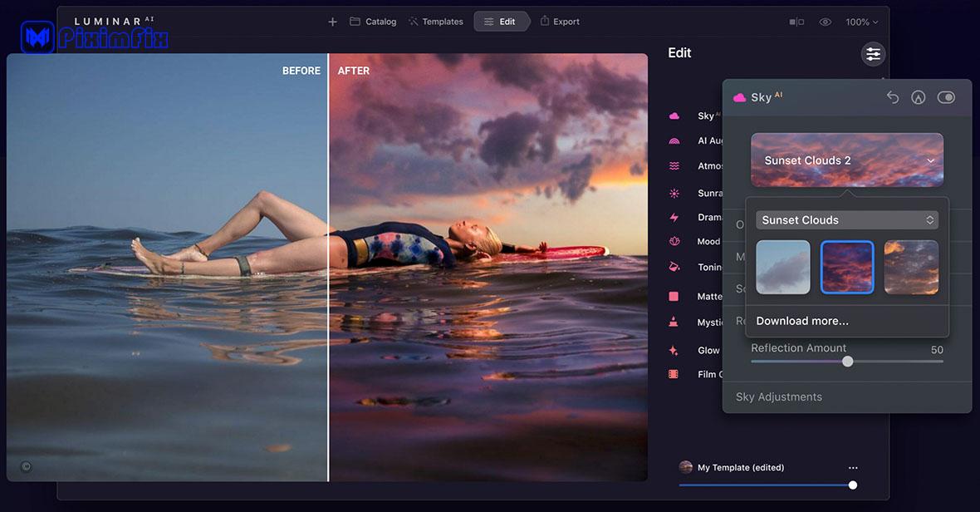This screenshot has height=512, width=980.
Task: Open the edit masking icon in Sky panel
Action: tap(919, 96)
